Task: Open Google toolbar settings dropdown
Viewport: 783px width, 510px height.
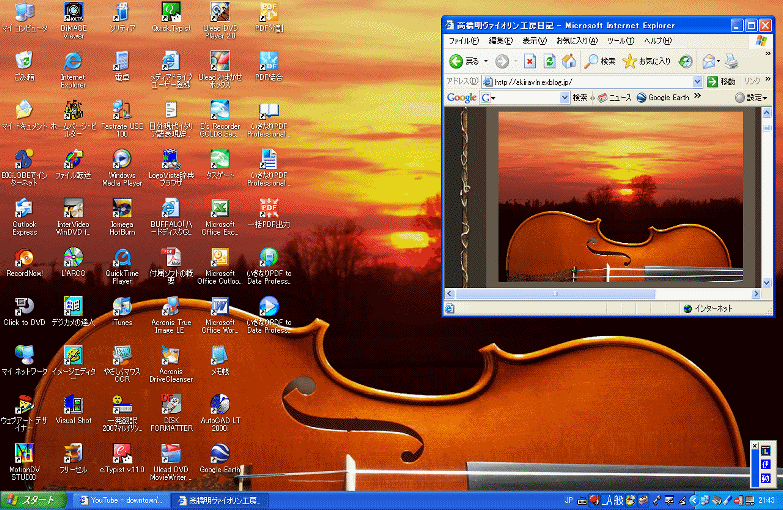Action: point(751,97)
